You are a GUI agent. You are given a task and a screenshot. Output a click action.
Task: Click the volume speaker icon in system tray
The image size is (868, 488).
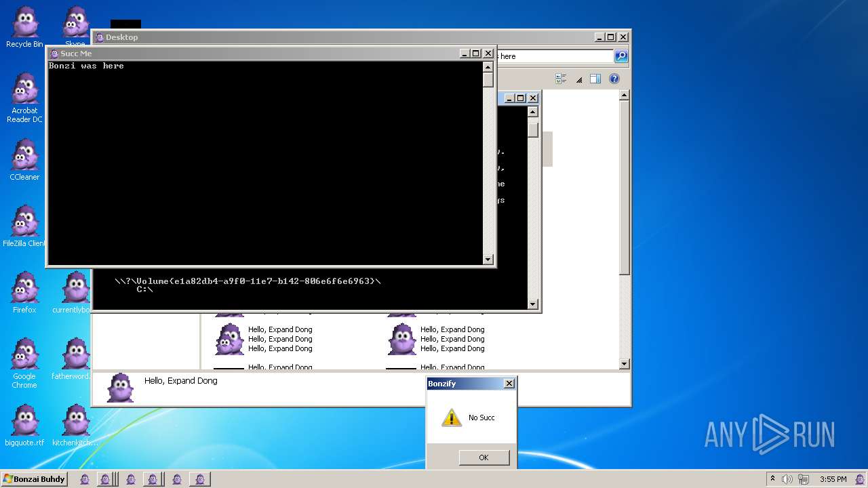click(787, 479)
